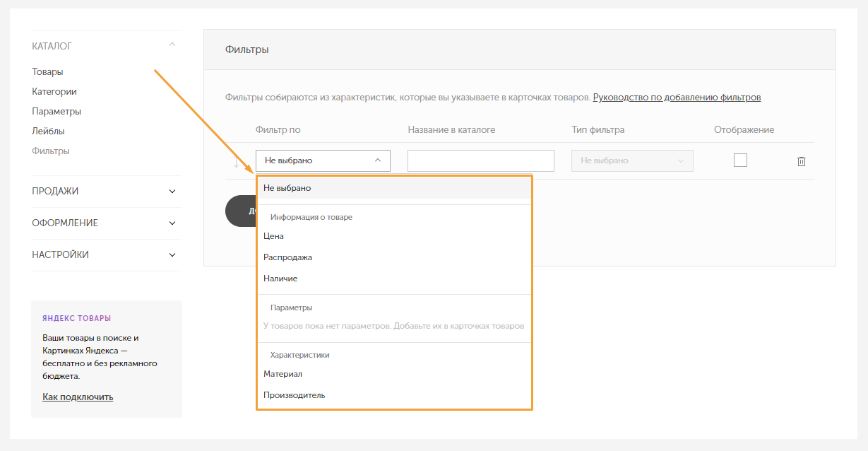Open Фильтры in the sidebar
This screenshot has width=868, height=451.
[x=51, y=151]
